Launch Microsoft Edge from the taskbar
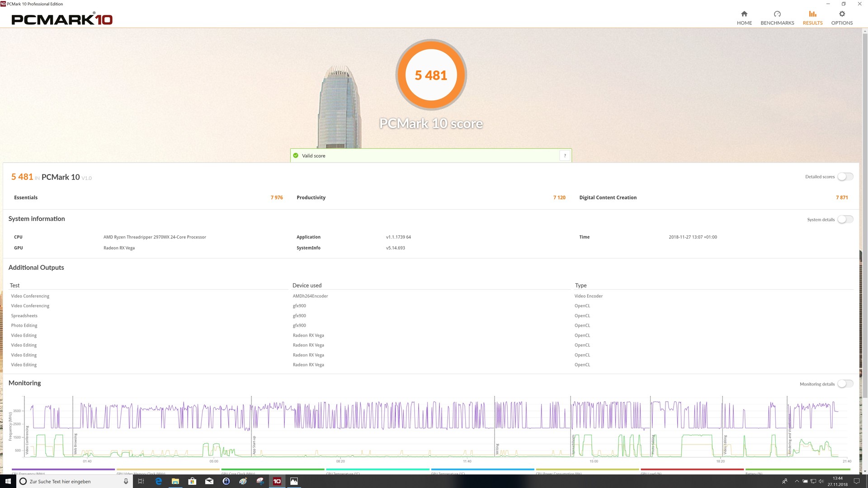This screenshot has width=868, height=488. point(159,481)
